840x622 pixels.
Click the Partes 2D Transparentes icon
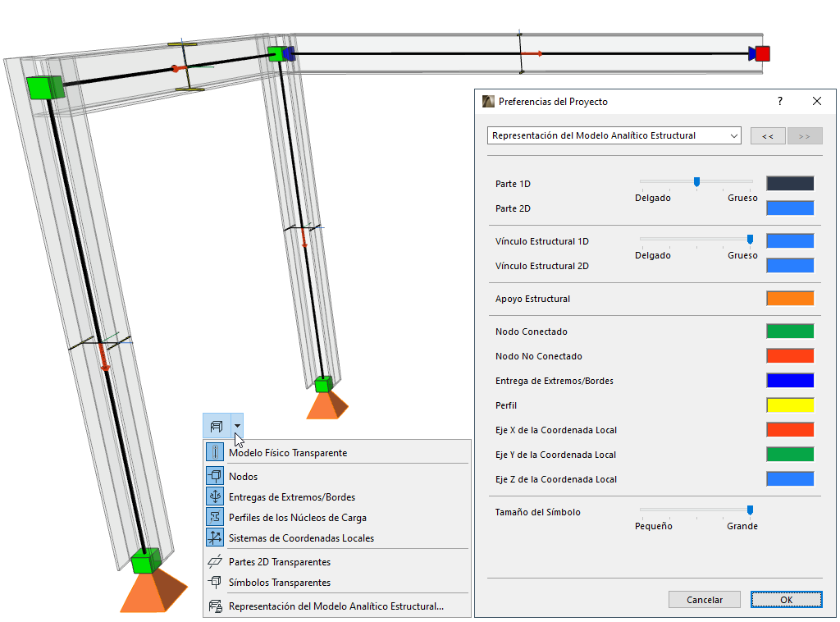[x=215, y=561]
